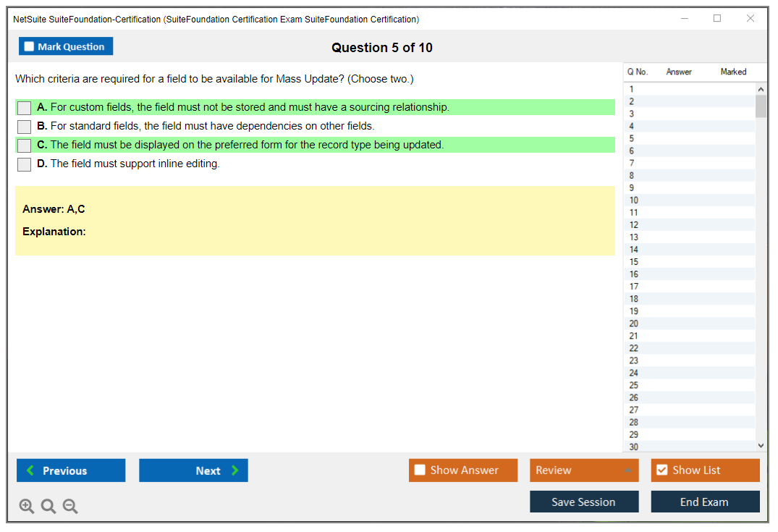Check answer option D checkbox
Viewport: 778px width, 532px height.
pos(25,164)
